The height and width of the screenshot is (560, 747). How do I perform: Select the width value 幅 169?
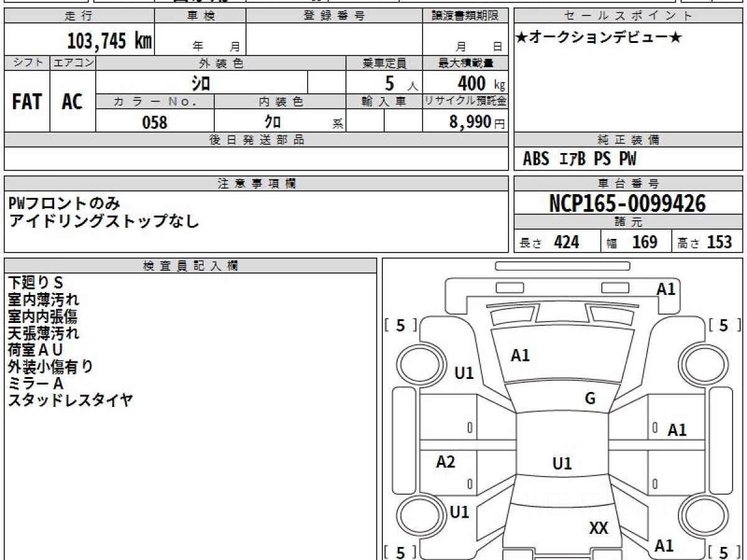631,242
